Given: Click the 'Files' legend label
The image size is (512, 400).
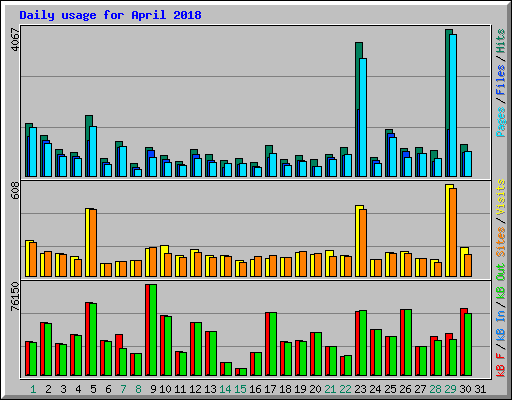Looking at the screenshot, I should point(501,80).
